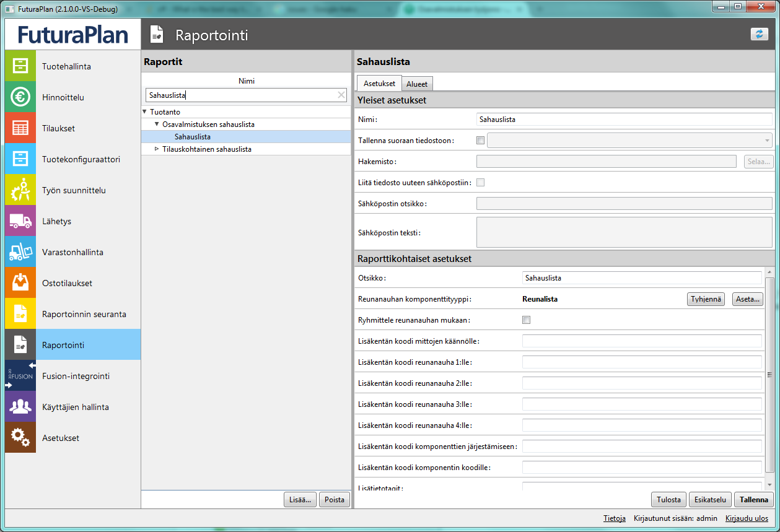Switch to the Alueet tab
This screenshot has width=780, height=532.
417,84
